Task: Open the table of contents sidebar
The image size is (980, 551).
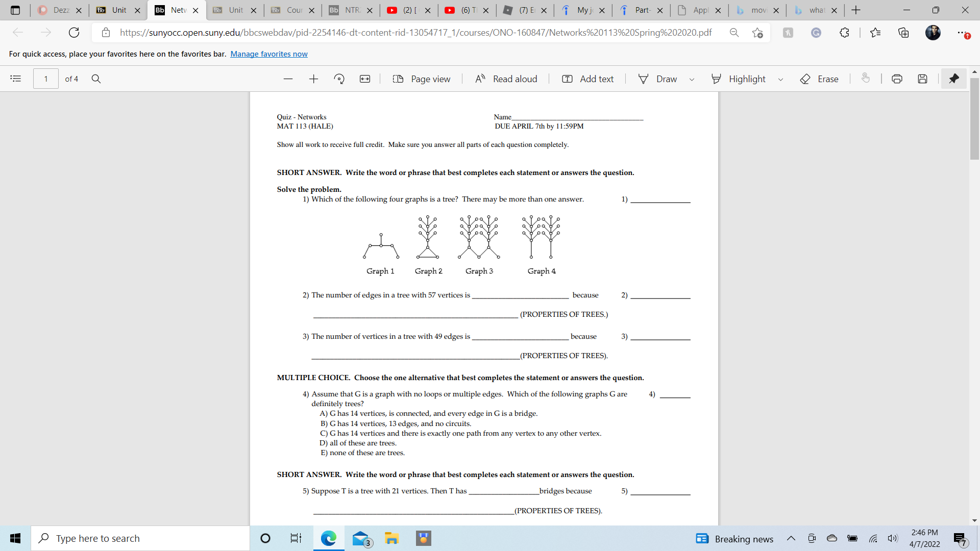Action: pos(16,79)
